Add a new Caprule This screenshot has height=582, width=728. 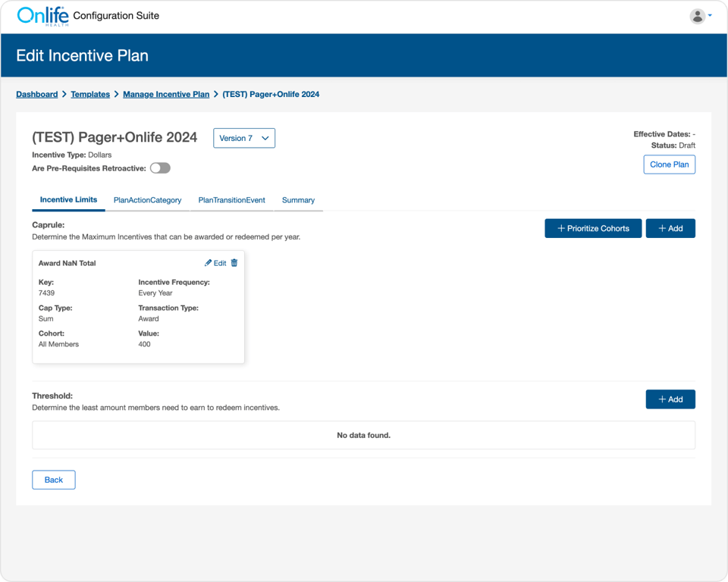[670, 228]
